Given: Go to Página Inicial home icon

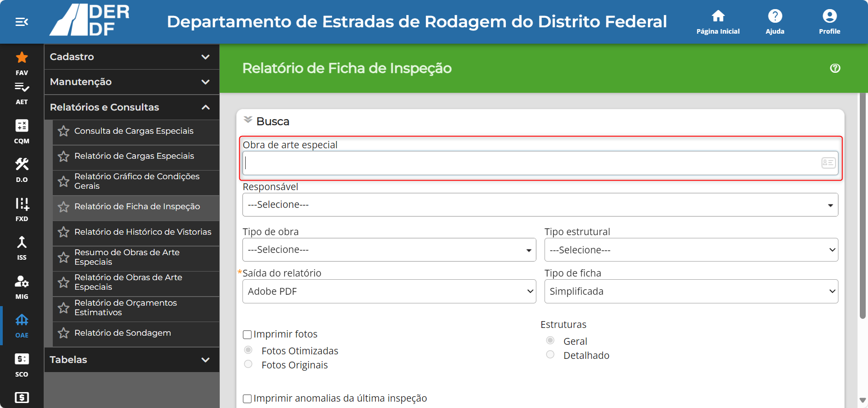Looking at the screenshot, I should [718, 22].
